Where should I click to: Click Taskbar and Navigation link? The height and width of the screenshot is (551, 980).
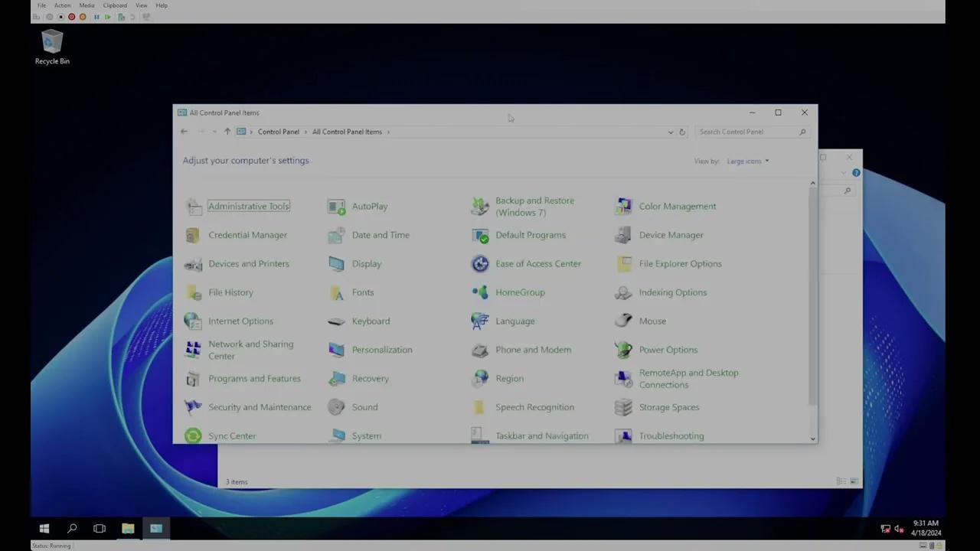[542, 436]
